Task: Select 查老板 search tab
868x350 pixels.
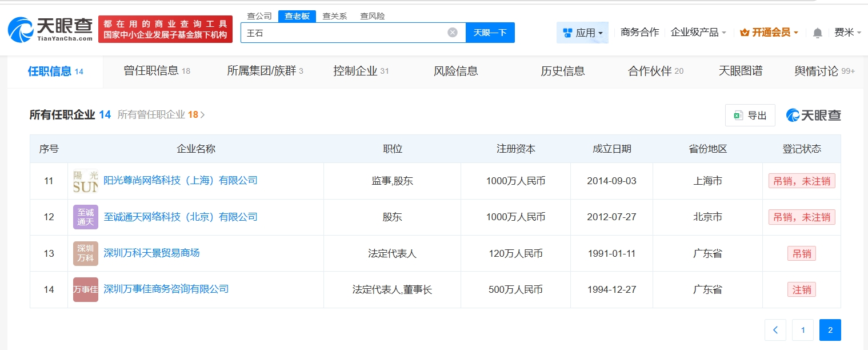Action: (x=297, y=16)
